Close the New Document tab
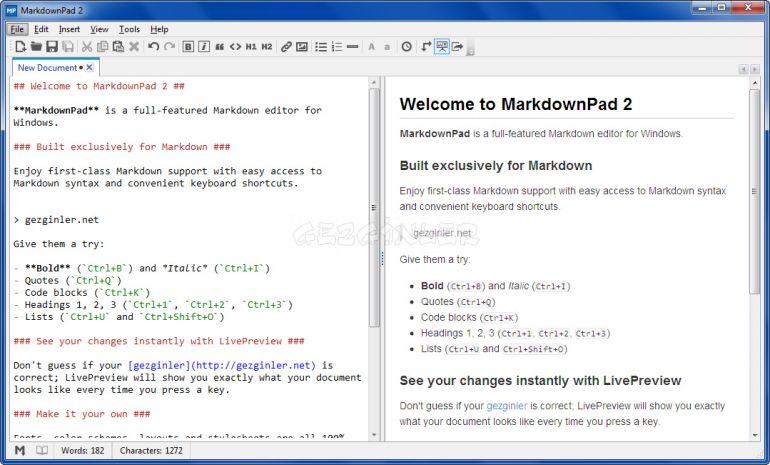 89,67
